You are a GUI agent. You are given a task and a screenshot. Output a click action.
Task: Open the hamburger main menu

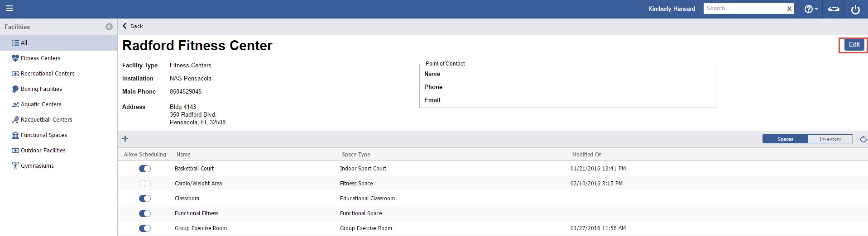9,8
